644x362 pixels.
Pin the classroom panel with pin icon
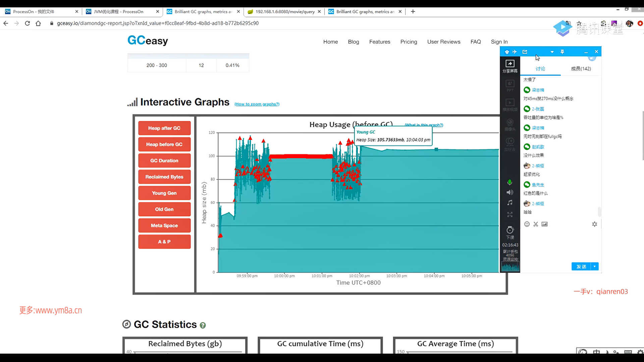coord(562,52)
